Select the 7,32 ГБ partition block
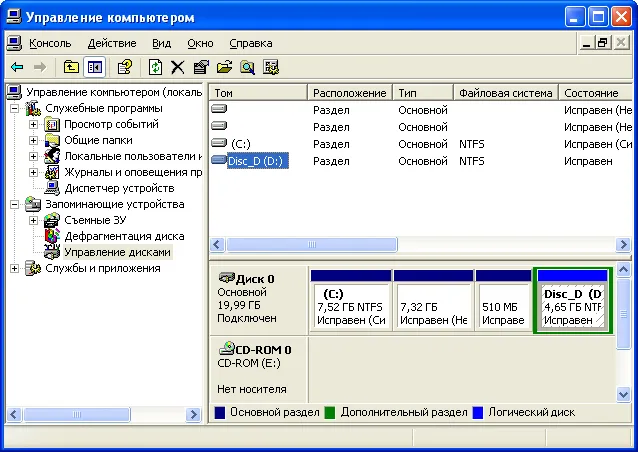638x452 pixels. click(x=434, y=301)
